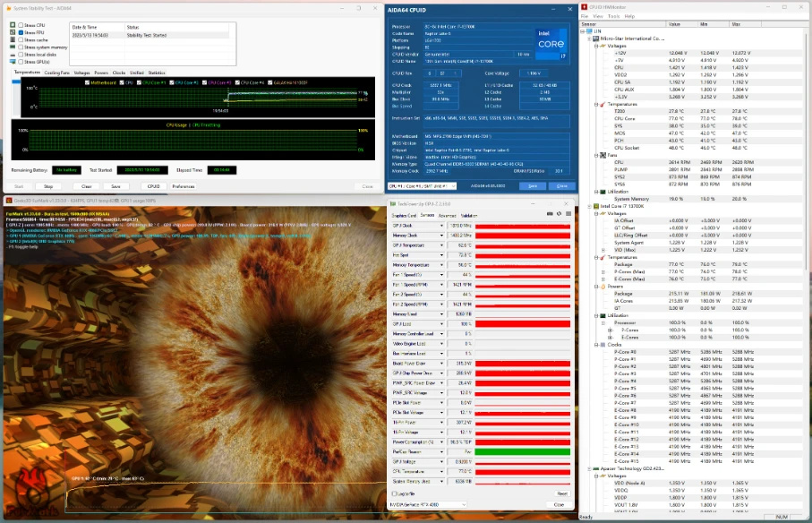Open the NVIDIA GeForce RTX GPU selector
The width and height of the screenshot is (812, 523).
tap(428, 504)
